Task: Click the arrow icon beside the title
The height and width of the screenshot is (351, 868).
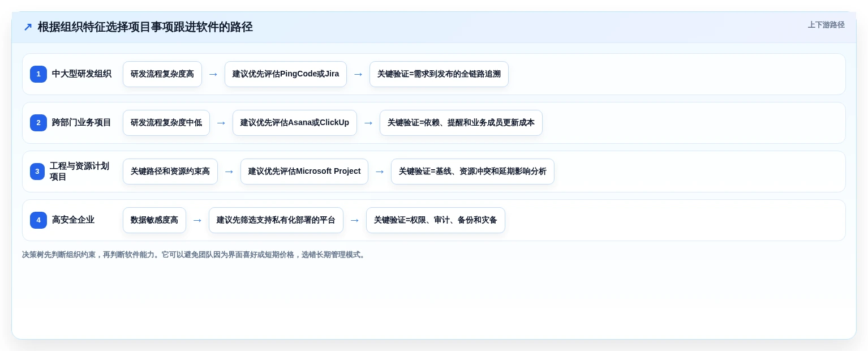Action: [x=28, y=27]
